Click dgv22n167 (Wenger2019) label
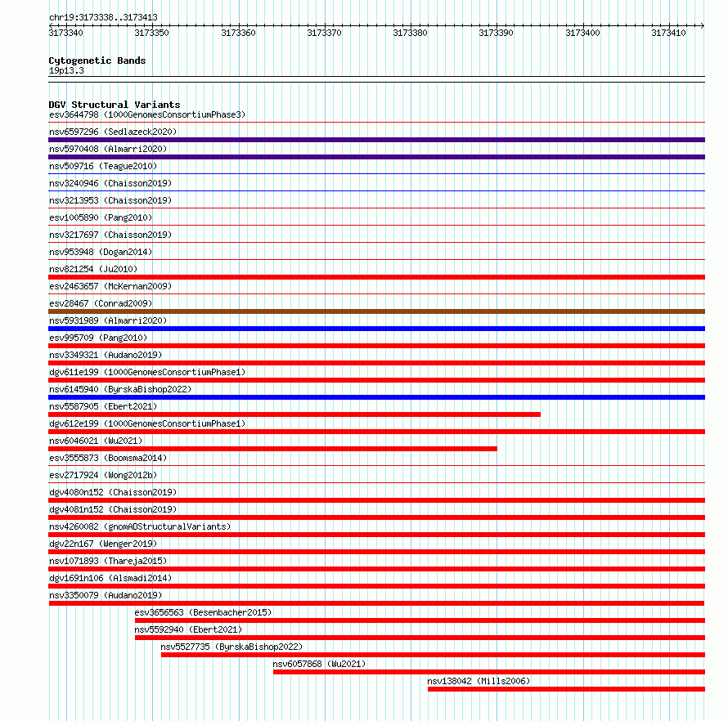Screen dimensions: 728x721 (103, 544)
